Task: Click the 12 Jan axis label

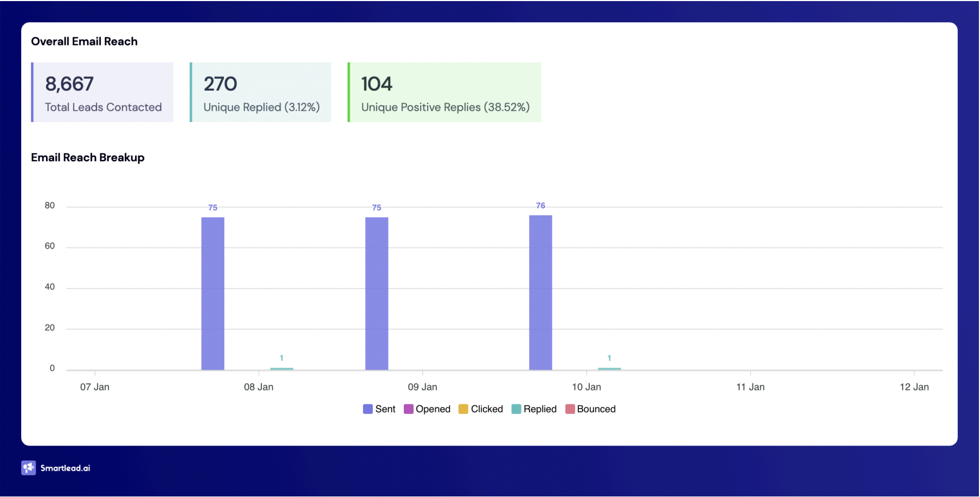Action: click(x=914, y=387)
